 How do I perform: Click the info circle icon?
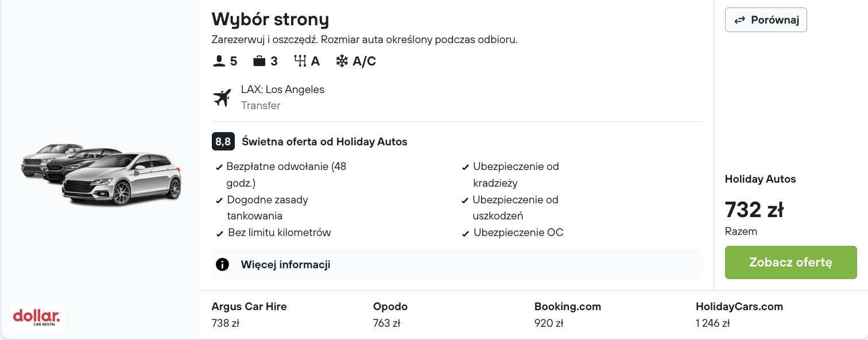pyautogui.click(x=222, y=265)
